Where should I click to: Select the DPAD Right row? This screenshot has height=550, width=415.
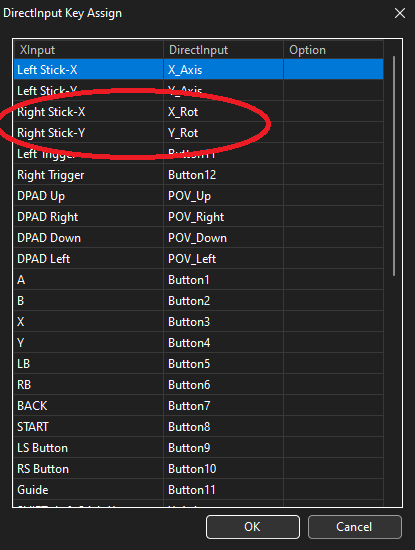199,217
